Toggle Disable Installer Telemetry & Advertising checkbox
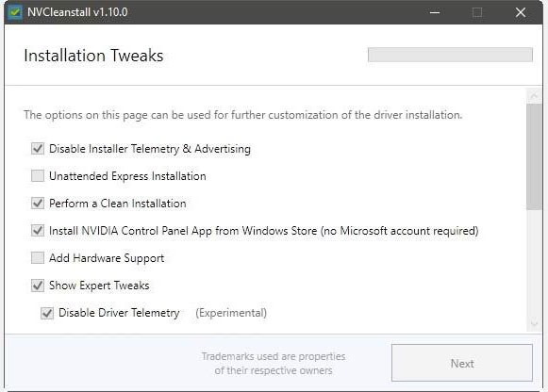The image size is (548, 392). tap(38, 148)
